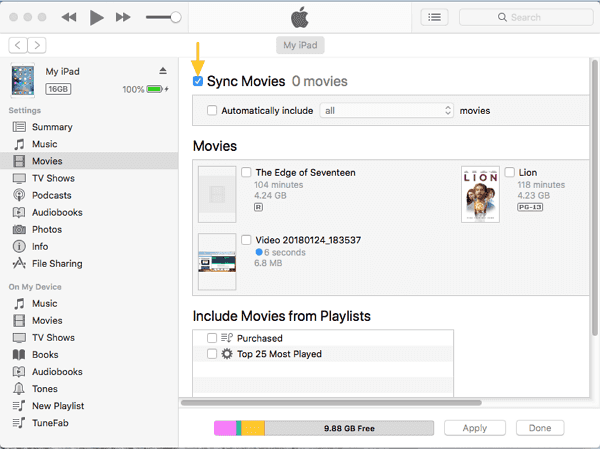Open Books on device

(x=45, y=355)
